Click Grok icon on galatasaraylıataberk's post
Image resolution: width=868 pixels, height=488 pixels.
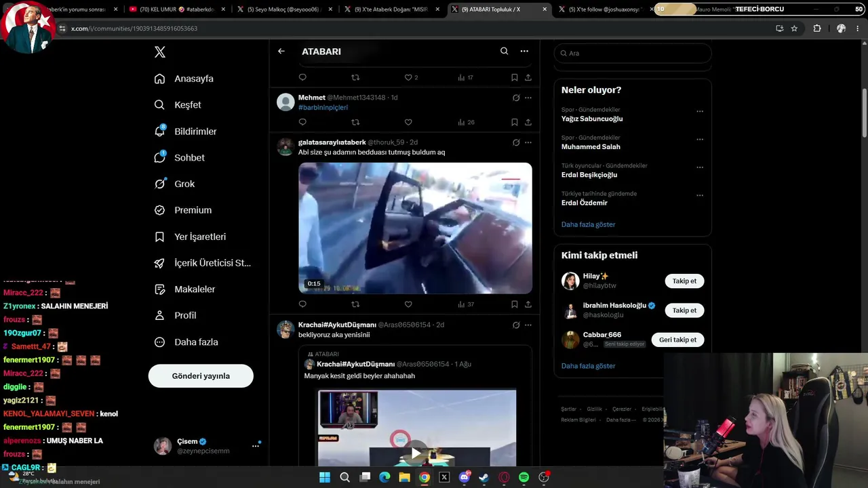[x=516, y=142]
